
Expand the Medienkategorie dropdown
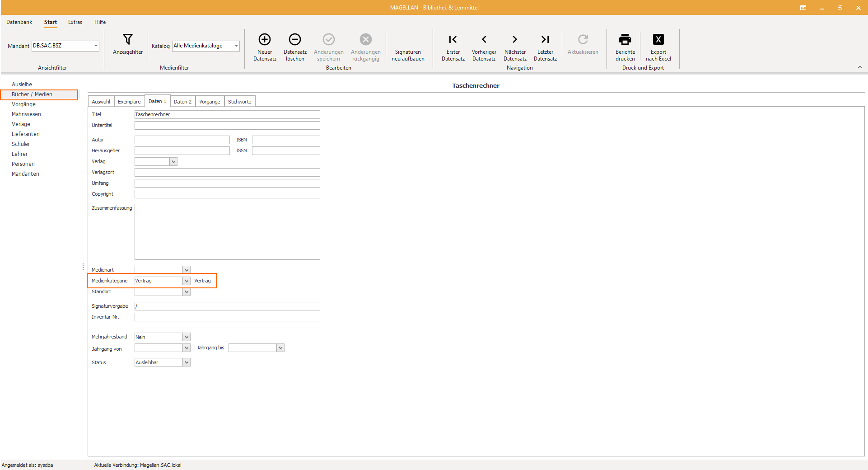point(187,281)
